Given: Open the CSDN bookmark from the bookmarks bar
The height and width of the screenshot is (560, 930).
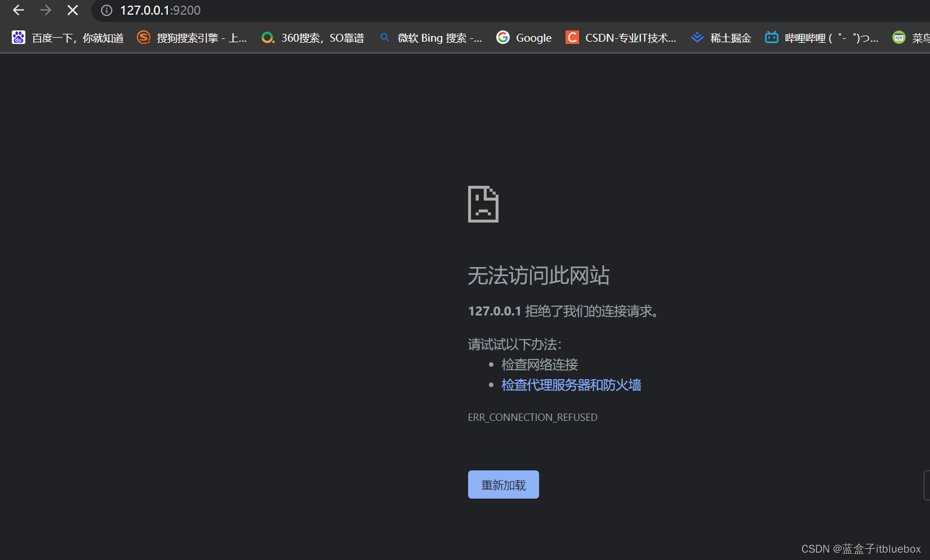Looking at the screenshot, I should pyautogui.click(x=621, y=37).
